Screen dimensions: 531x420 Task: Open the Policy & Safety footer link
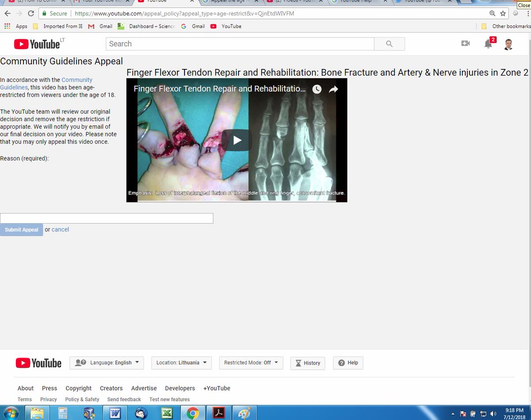tap(82, 399)
